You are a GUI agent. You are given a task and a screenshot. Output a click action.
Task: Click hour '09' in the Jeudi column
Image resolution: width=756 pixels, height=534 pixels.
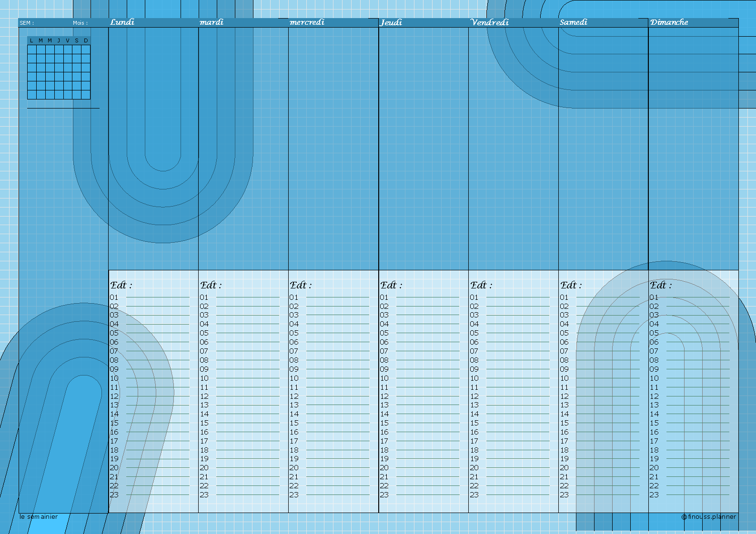pos(384,369)
